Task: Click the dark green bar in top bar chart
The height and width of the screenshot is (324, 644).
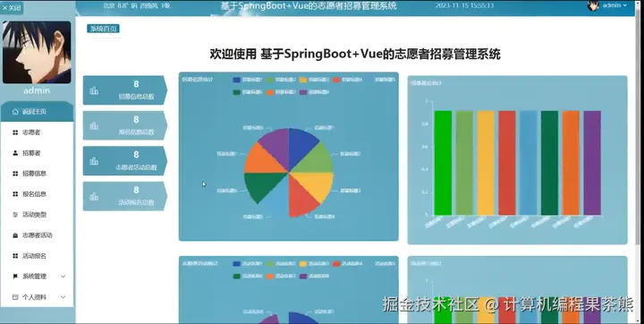Action: 549,163
